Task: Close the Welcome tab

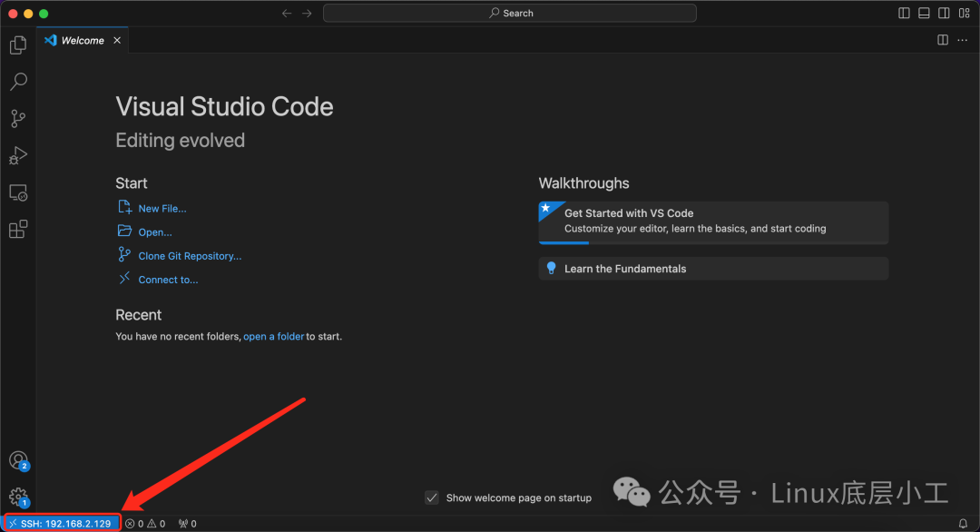Action: [x=117, y=40]
